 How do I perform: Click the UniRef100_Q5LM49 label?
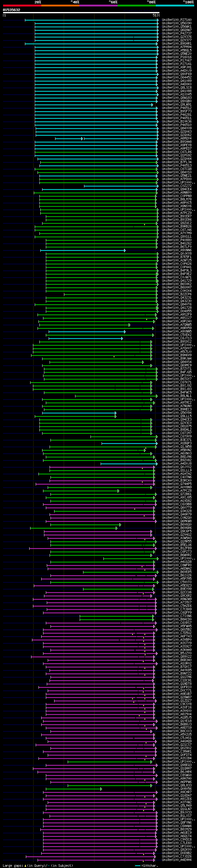coord(176,806)
